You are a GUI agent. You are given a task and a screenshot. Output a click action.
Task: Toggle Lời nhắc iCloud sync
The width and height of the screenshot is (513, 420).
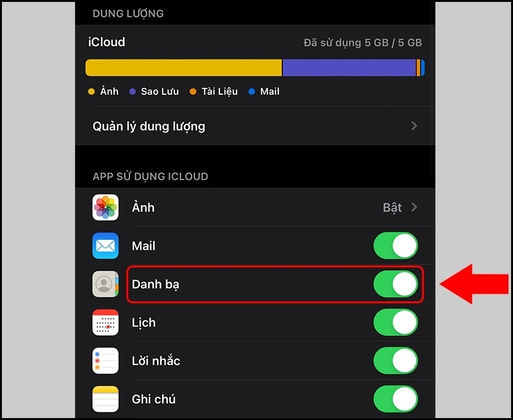click(396, 361)
